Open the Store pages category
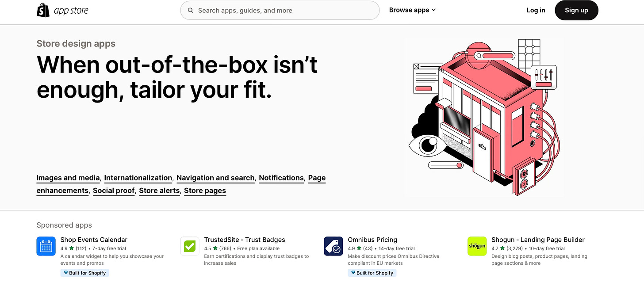 [205, 191]
